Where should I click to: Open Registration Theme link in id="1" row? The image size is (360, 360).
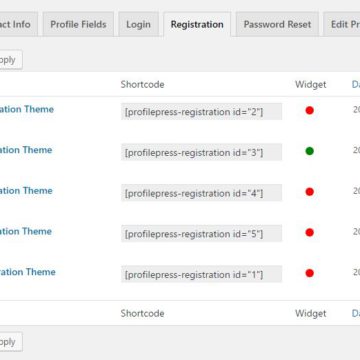point(28,272)
